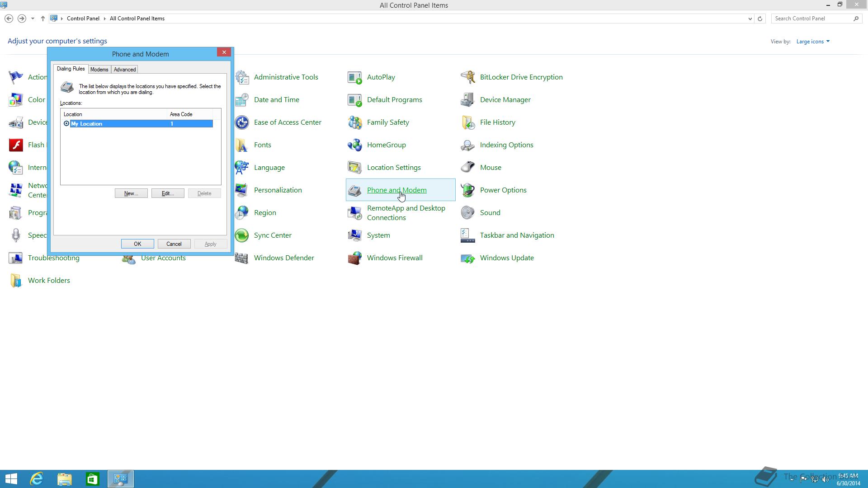Open the Work Folders icon
This screenshot has width=868, height=488.
16,281
